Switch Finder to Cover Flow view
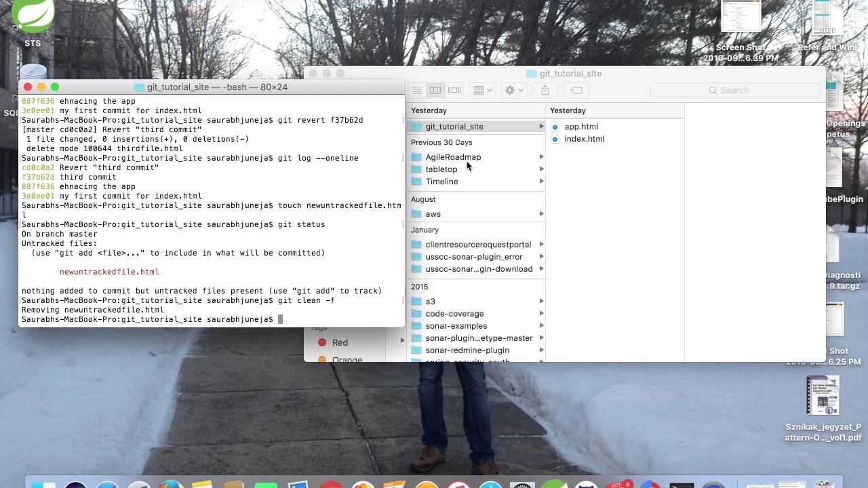The width and height of the screenshot is (868, 488). tap(454, 90)
